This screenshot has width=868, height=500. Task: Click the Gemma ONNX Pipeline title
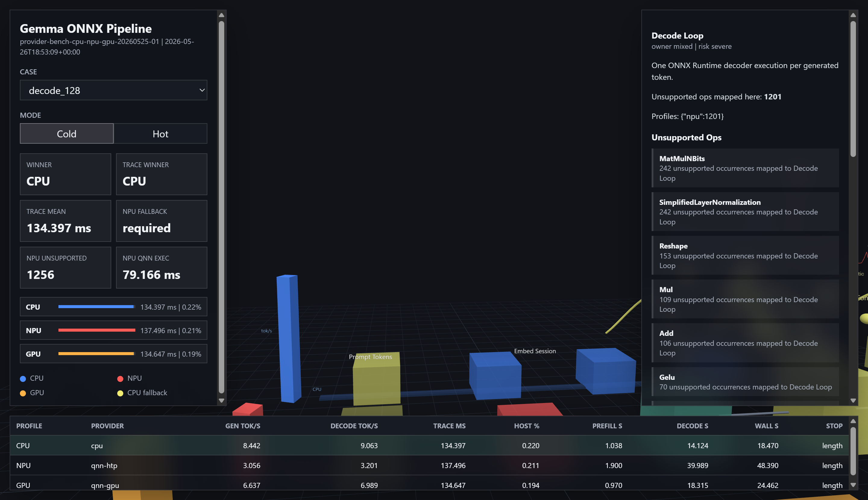point(86,29)
